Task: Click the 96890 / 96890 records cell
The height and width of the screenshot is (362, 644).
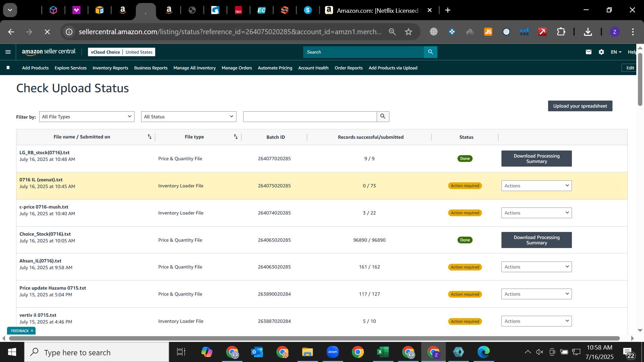Action: 369,240
